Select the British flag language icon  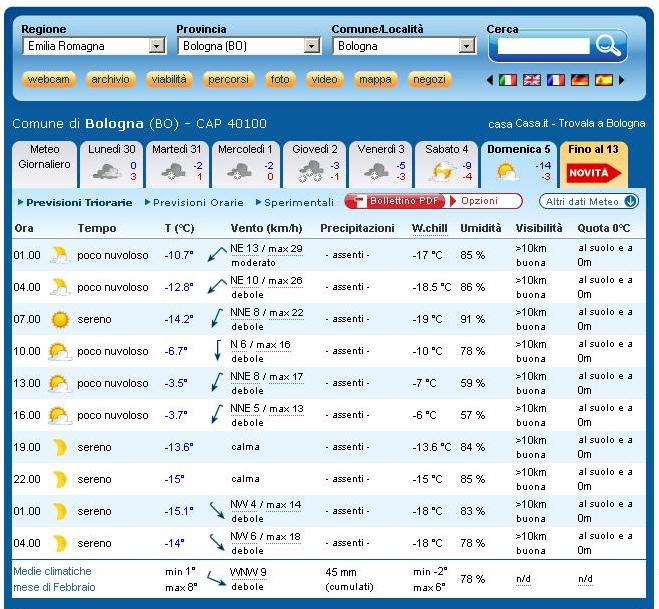point(532,80)
